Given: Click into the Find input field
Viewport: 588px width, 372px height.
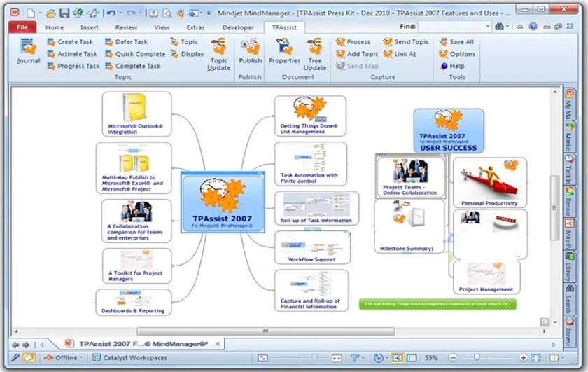Looking at the screenshot, I should (451, 27).
